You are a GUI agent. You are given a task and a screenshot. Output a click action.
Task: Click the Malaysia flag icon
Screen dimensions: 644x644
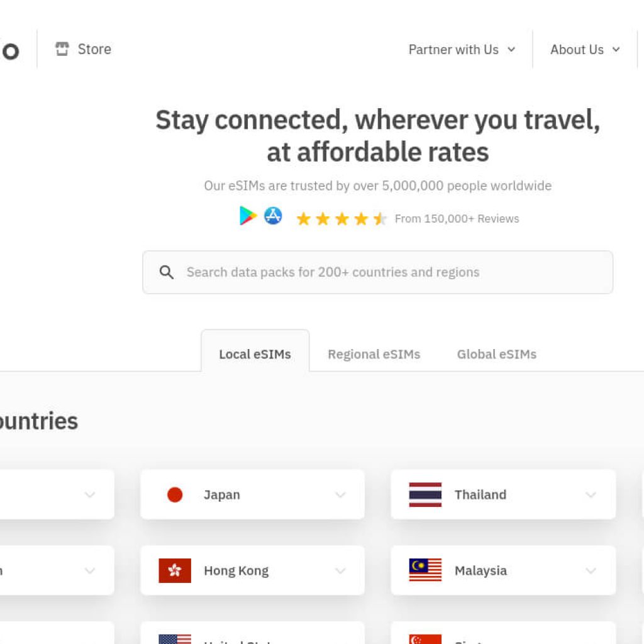425,570
